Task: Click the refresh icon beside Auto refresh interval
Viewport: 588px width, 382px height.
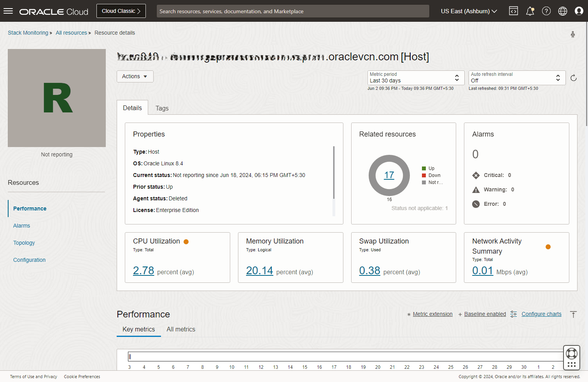Action: coord(573,78)
